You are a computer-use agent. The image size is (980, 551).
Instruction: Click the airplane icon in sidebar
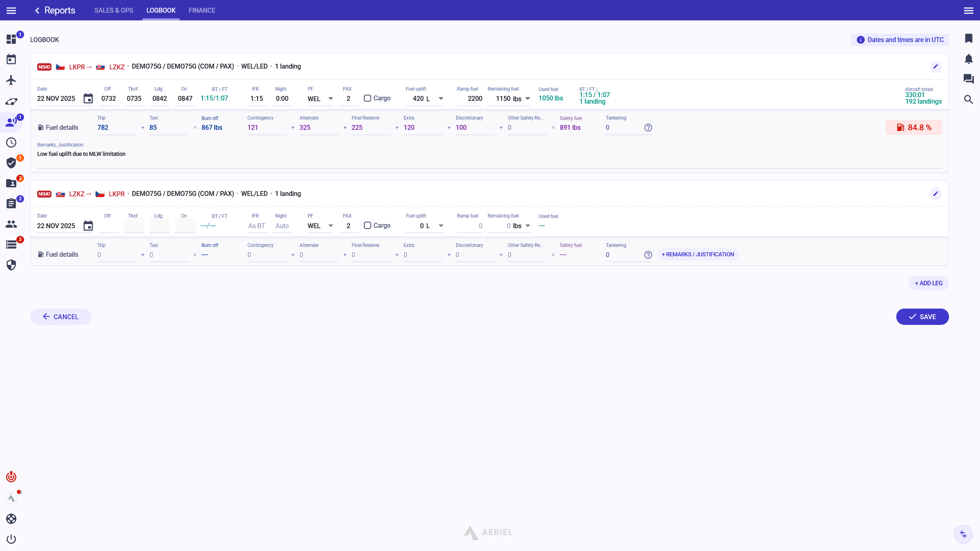[x=11, y=80]
